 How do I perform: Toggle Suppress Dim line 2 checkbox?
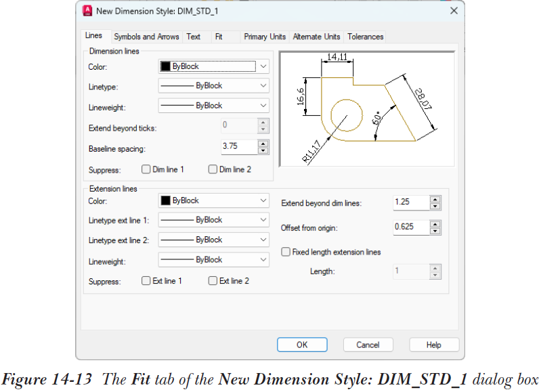(x=213, y=169)
